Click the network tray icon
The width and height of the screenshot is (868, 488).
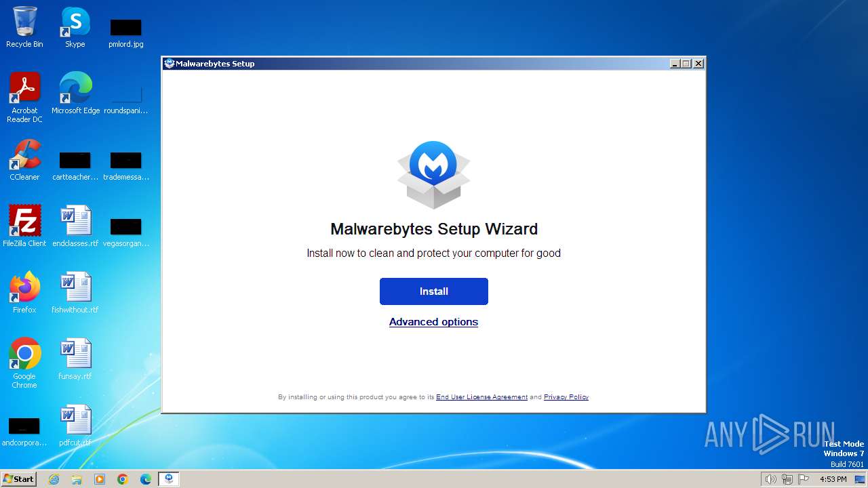[787, 479]
